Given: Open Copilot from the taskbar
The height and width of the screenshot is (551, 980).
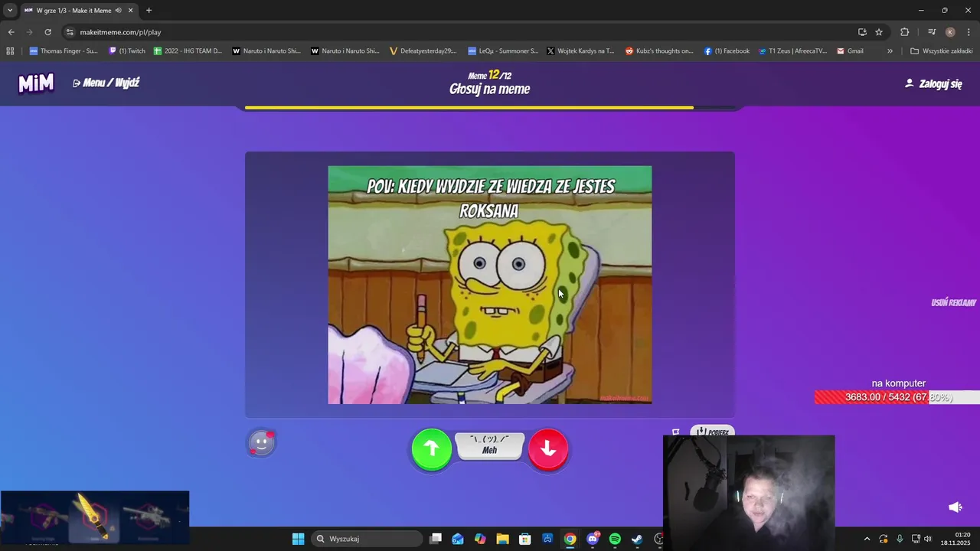Looking at the screenshot, I should point(480,539).
